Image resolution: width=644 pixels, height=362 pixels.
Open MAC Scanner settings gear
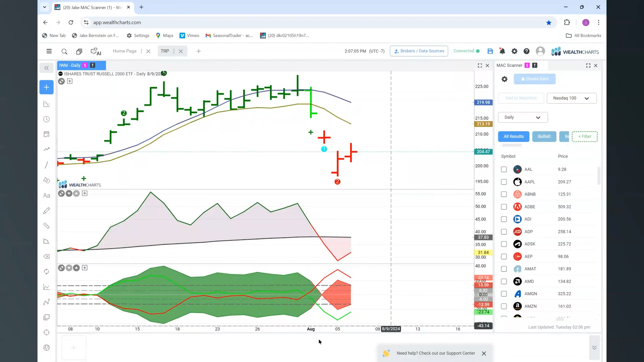click(504, 79)
